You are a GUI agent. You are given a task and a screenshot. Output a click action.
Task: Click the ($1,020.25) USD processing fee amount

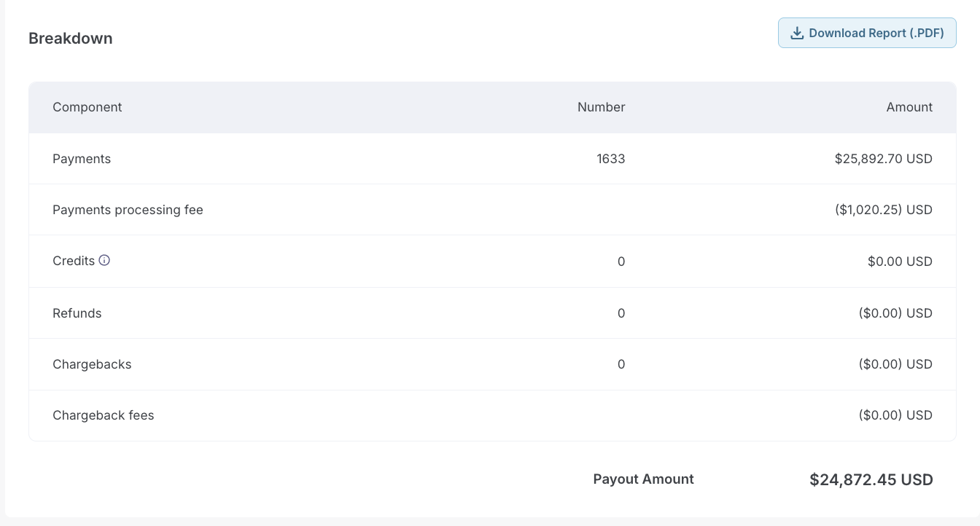tap(883, 210)
